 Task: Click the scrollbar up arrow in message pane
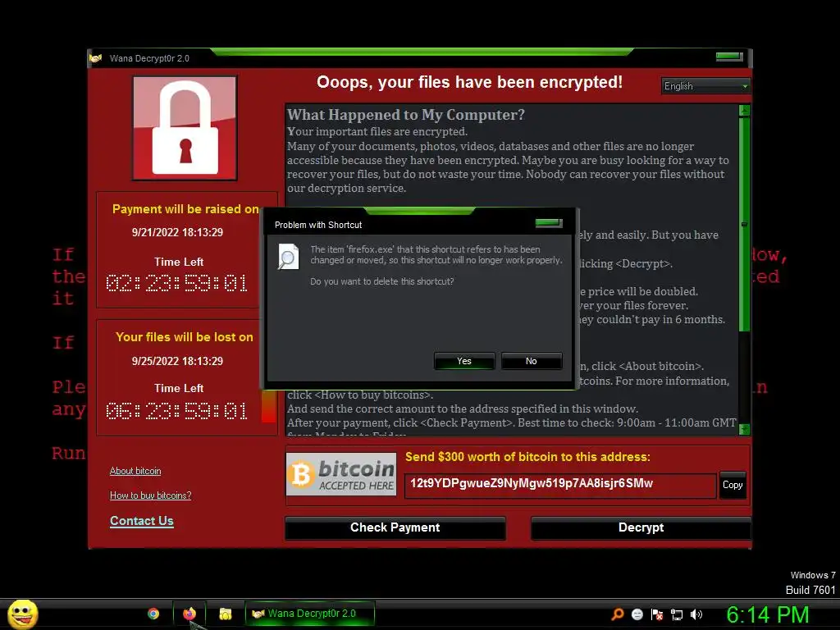coord(744,111)
